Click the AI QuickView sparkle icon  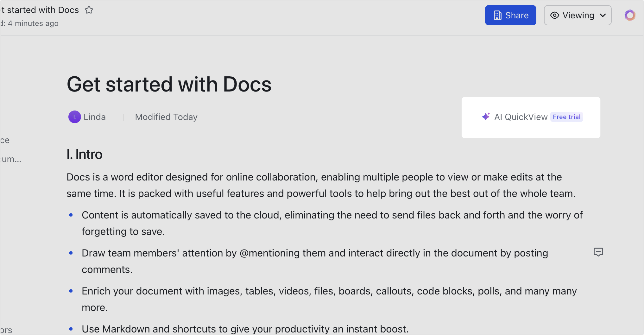click(486, 117)
